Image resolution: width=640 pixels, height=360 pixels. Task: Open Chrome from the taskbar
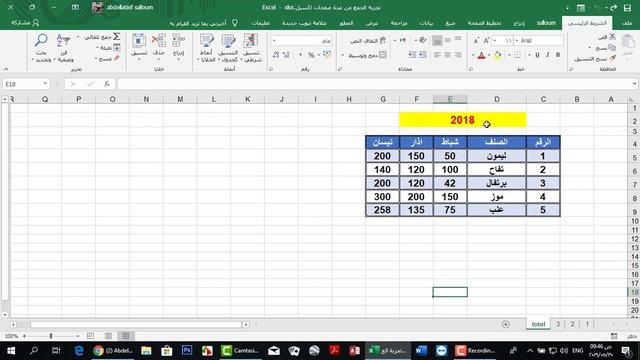coord(113,351)
